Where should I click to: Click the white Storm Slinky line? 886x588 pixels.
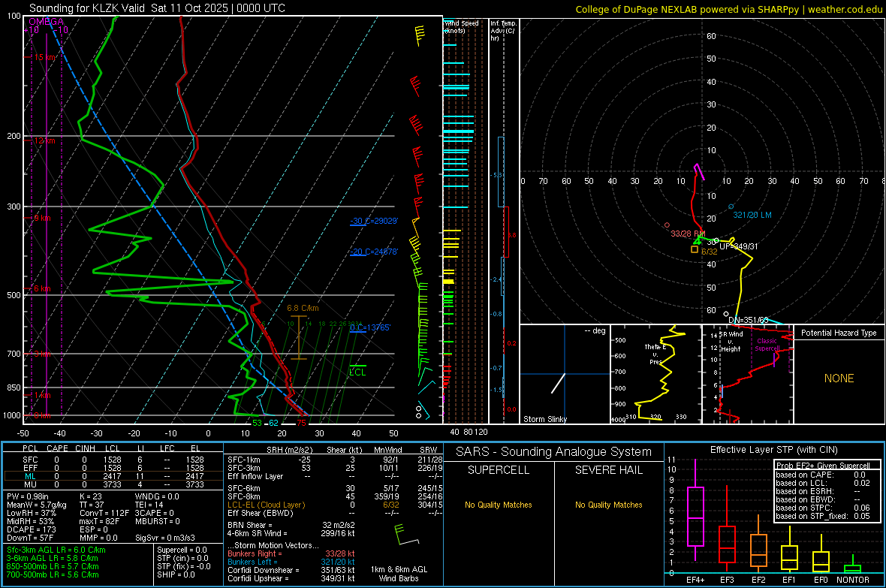click(x=559, y=383)
